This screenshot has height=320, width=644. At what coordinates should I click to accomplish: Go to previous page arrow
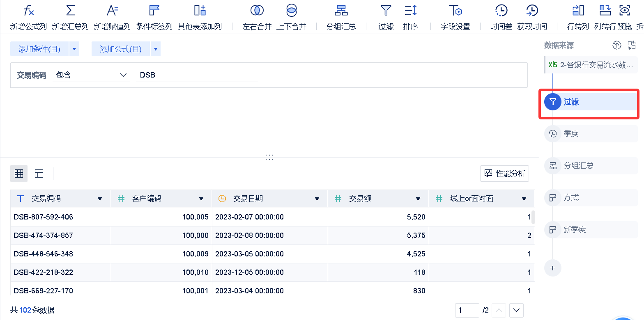point(499,310)
